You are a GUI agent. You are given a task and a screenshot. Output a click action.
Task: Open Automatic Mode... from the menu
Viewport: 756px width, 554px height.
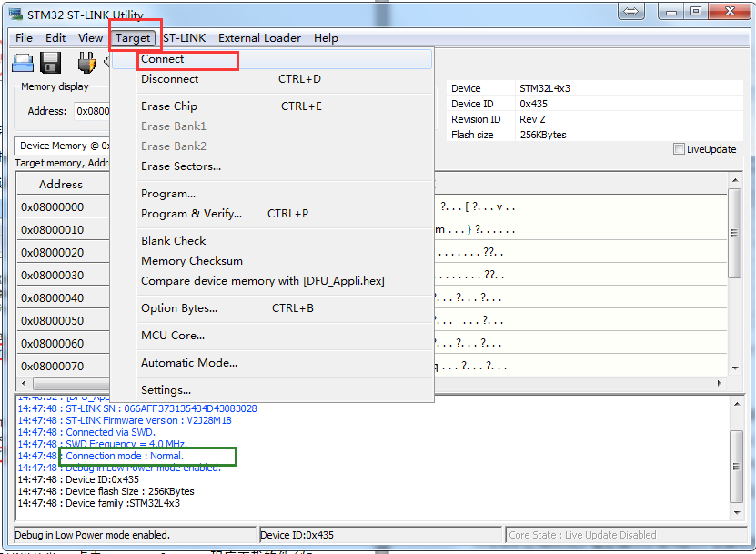272,363
